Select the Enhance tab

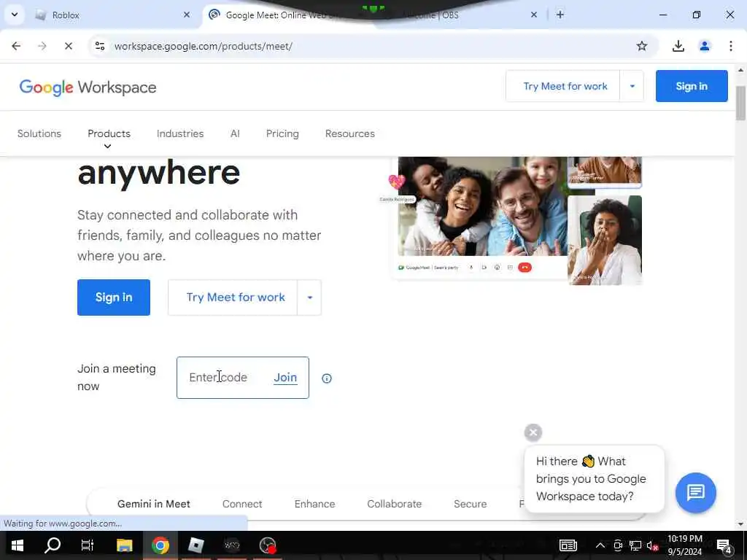click(x=314, y=504)
